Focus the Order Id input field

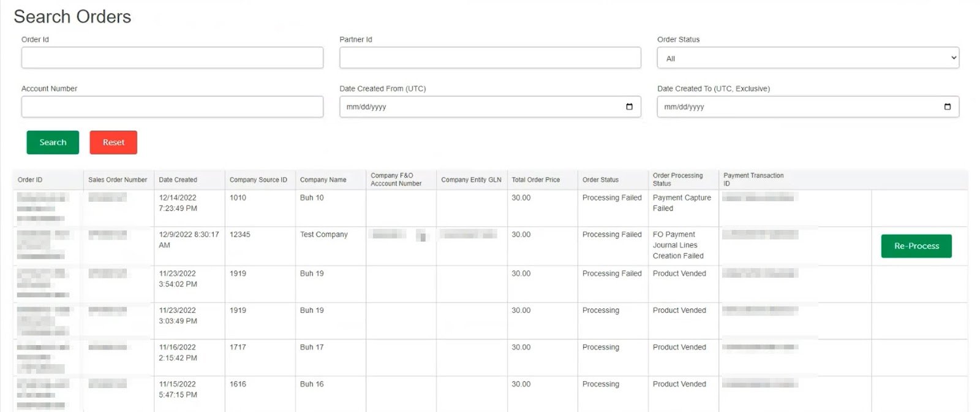click(172, 58)
